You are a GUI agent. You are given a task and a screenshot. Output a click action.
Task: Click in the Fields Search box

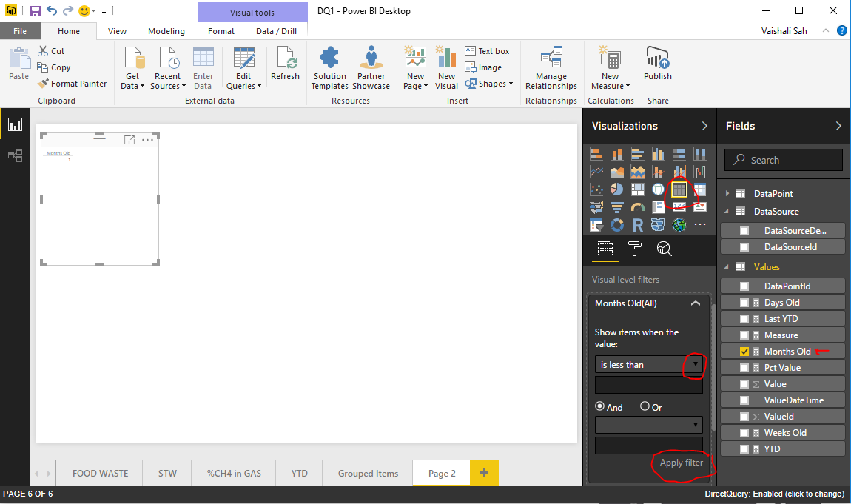pos(783,160)
